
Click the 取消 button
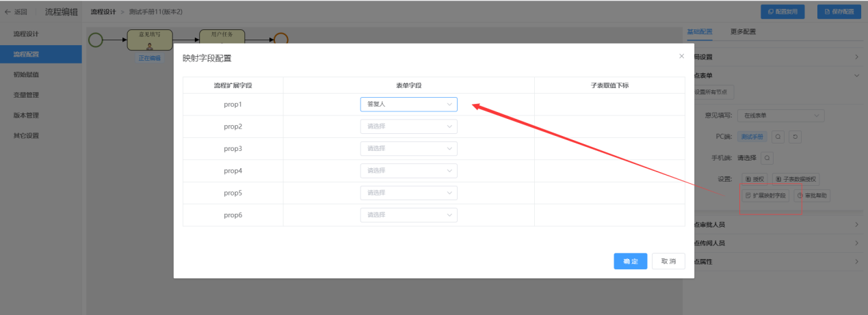(668, 262)
